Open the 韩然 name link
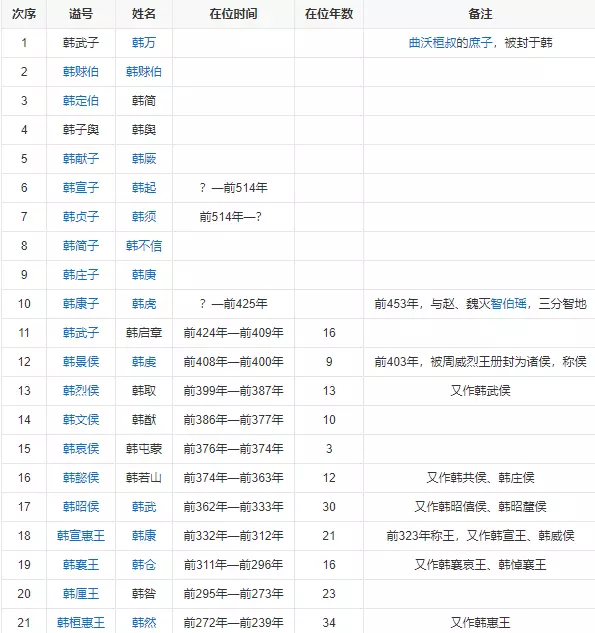Image resolution: width=595 pixels, height=633 pixels. pyautogui.click(x=144, y=623)
